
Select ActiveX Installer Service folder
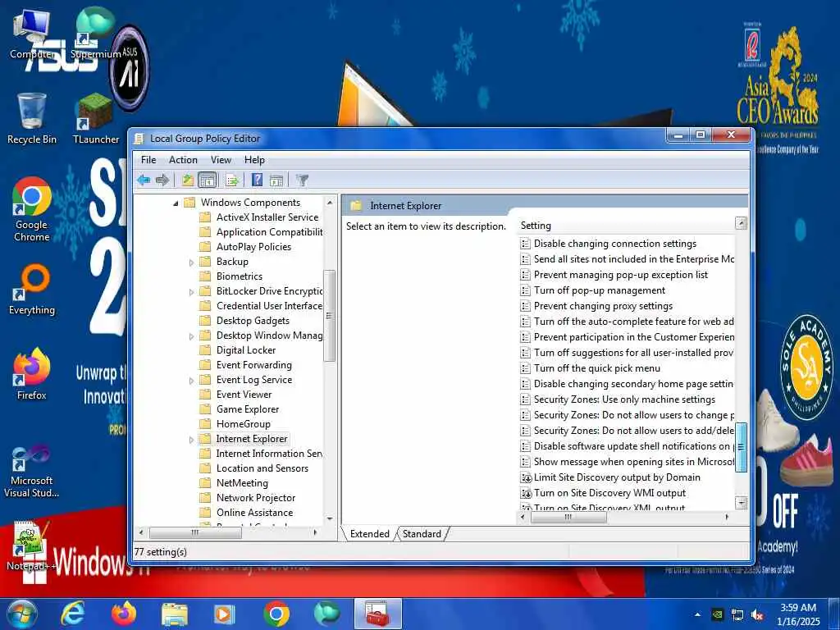click(x=267, y=217)
